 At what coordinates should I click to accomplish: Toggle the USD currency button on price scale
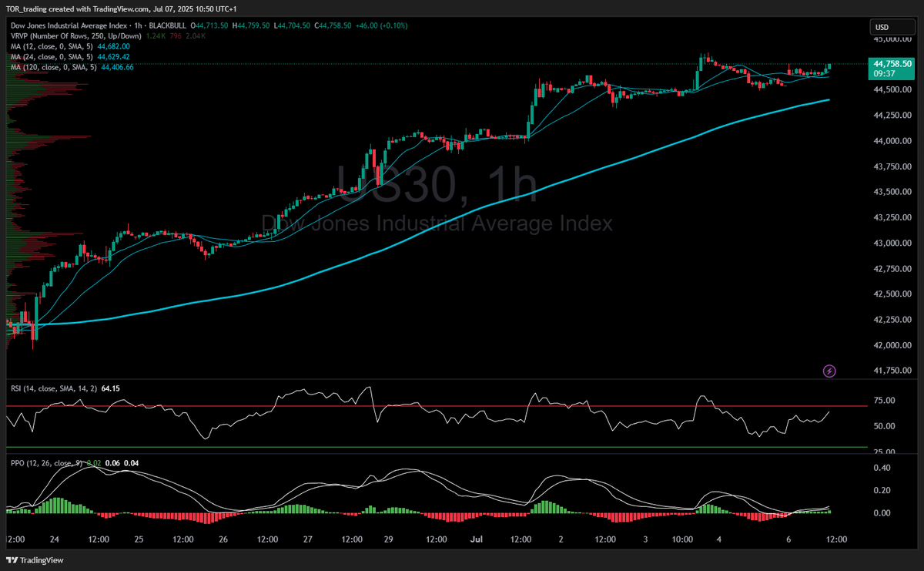893,25
